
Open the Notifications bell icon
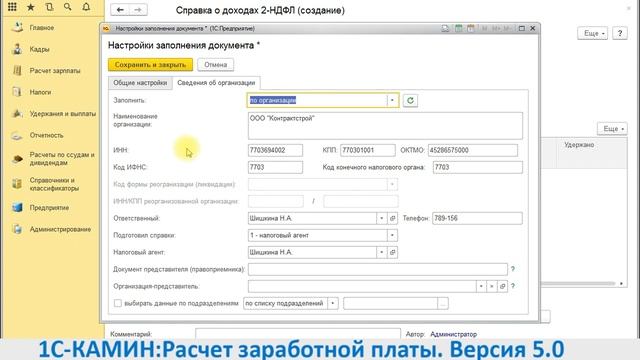click(86, 7)
